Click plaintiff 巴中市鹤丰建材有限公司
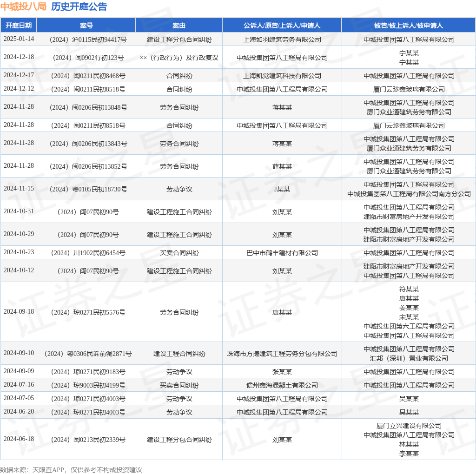This screenshot has width=476, height=474. 282,253
